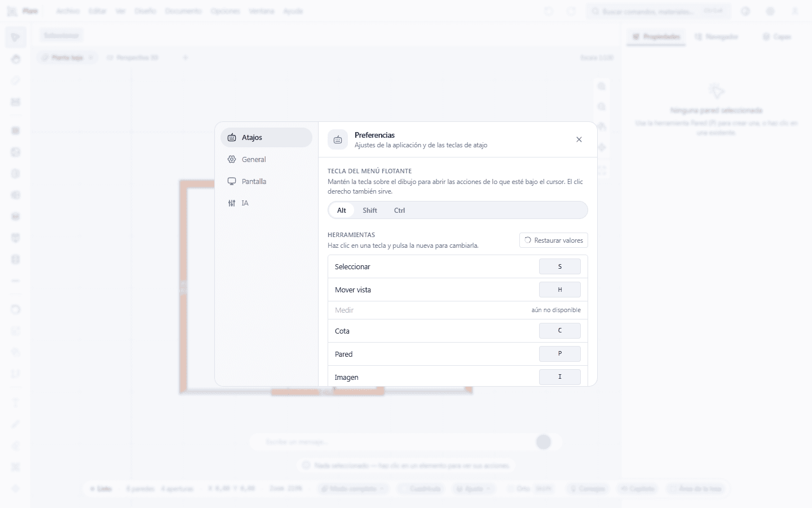The image size is (812, 508).
Task: Go to the IA preferences section
Action: 266,203
